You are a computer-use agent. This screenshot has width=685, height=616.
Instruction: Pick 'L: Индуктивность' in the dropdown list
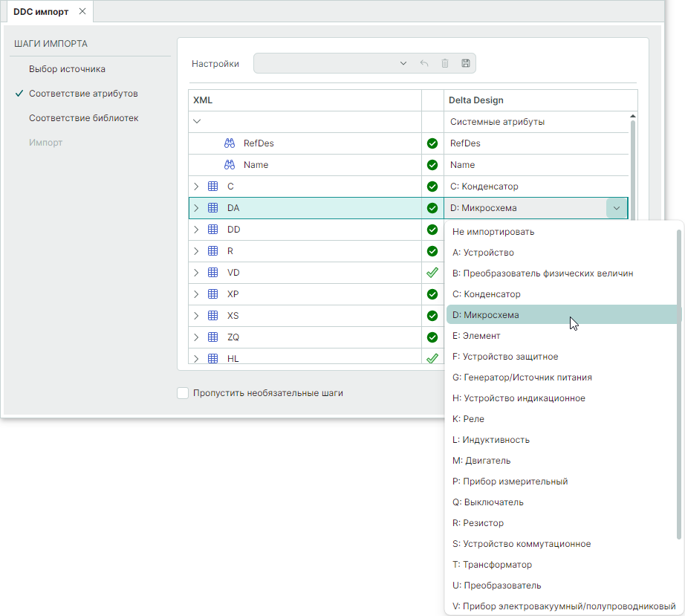click(490, 440)
